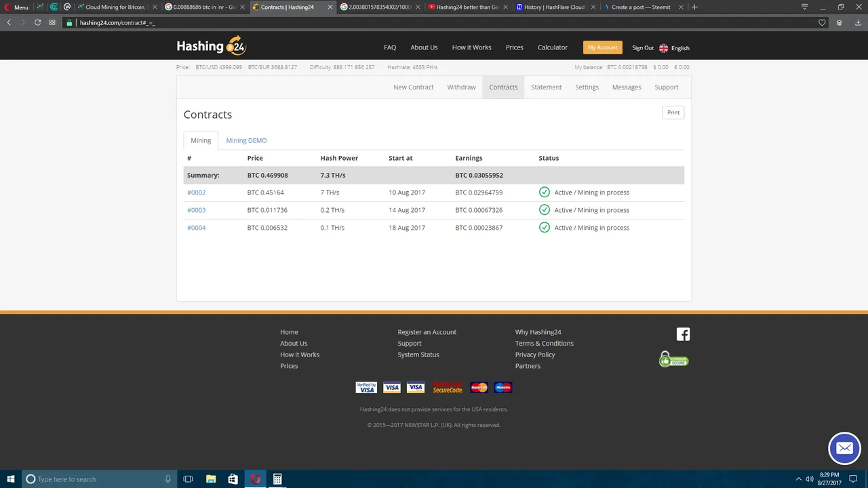868x488 pixels.
Task: Click footer Home link
Action: click(289, 332)
